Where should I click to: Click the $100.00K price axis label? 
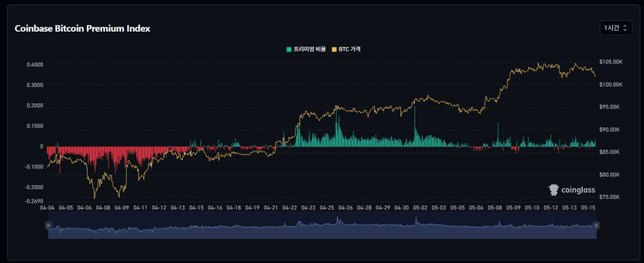611,84
